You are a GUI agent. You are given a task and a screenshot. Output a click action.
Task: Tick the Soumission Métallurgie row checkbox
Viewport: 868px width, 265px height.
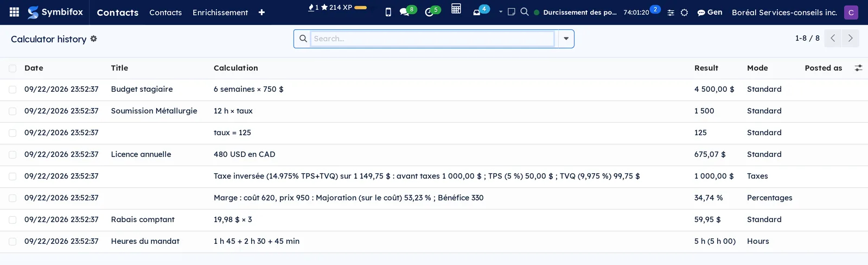(x=12, y=111)
